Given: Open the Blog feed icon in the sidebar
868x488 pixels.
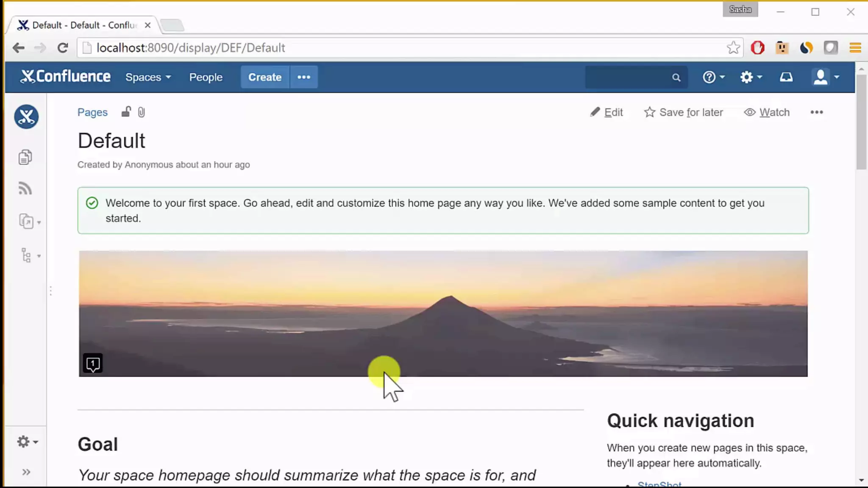Looking at the screenshot, I should click(25, 189).
